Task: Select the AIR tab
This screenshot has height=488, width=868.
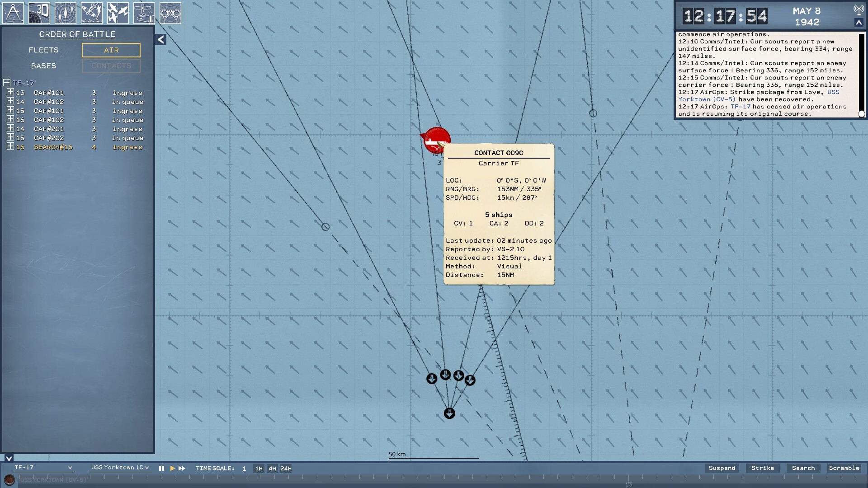Action: (x=111, y=50)
